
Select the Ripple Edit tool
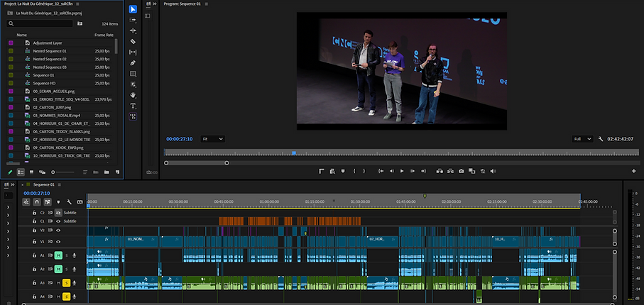(x=133, y=30)
